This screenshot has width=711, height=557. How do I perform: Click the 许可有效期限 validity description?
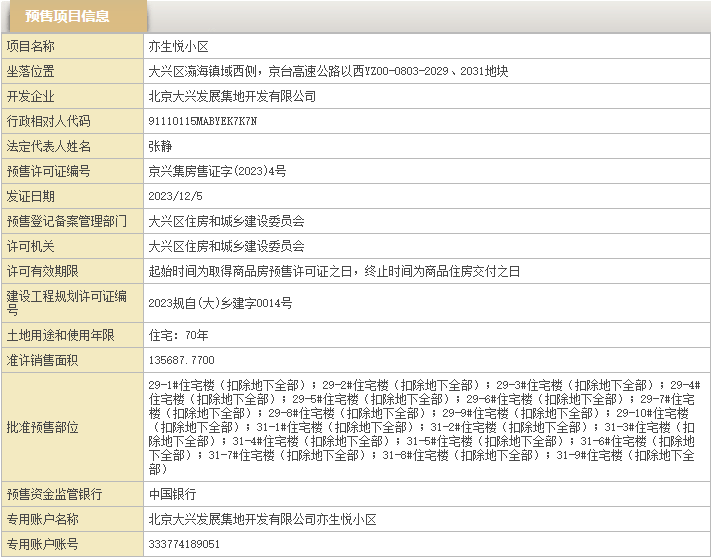coord(334,271)
